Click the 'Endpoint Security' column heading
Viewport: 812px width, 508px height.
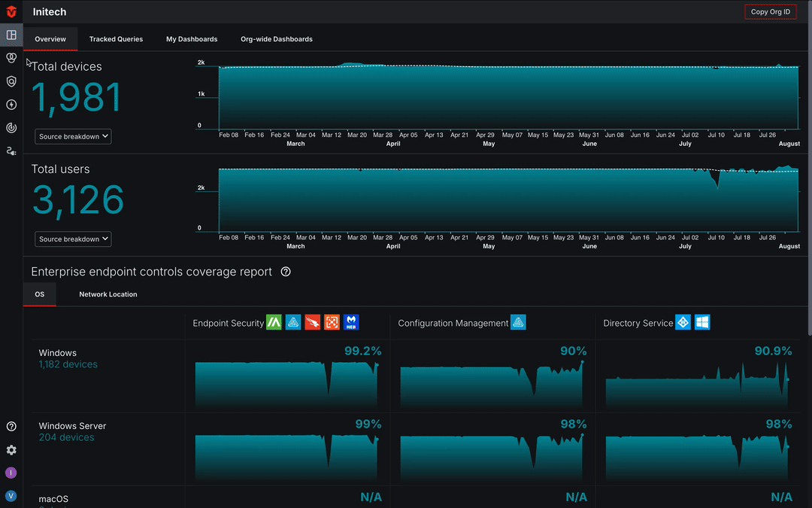228,323
